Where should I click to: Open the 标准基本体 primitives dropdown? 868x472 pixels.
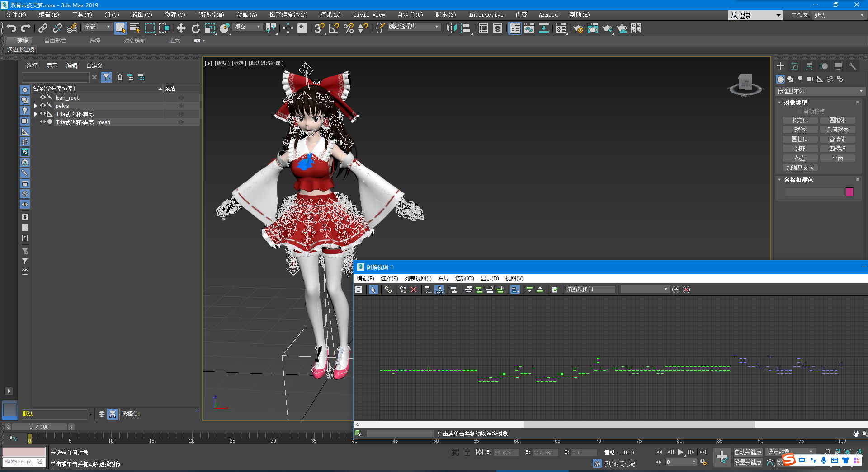click(x=819, y=91)
